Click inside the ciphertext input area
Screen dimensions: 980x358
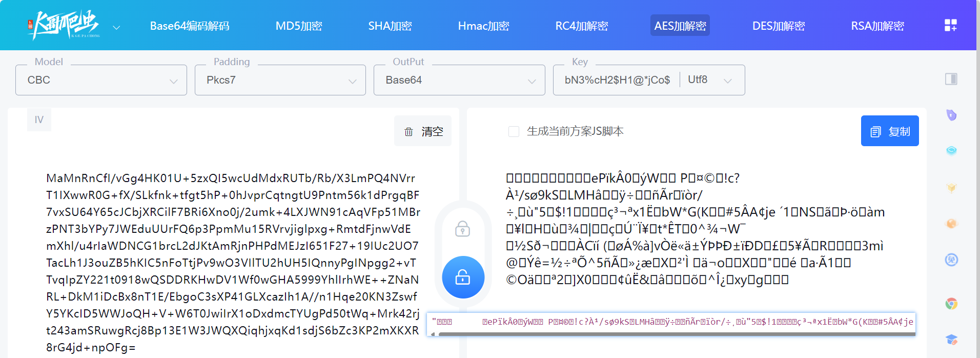tap(233, 263)
